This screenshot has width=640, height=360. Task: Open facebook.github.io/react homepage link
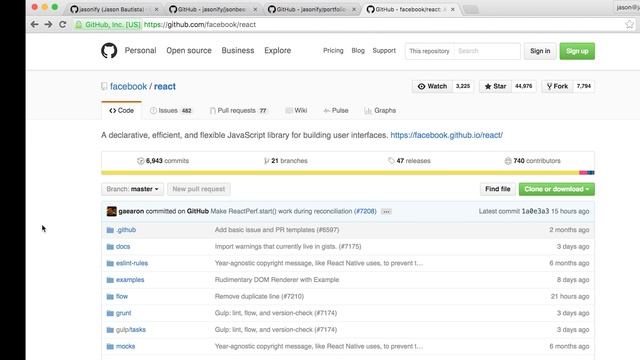[447, 135]
